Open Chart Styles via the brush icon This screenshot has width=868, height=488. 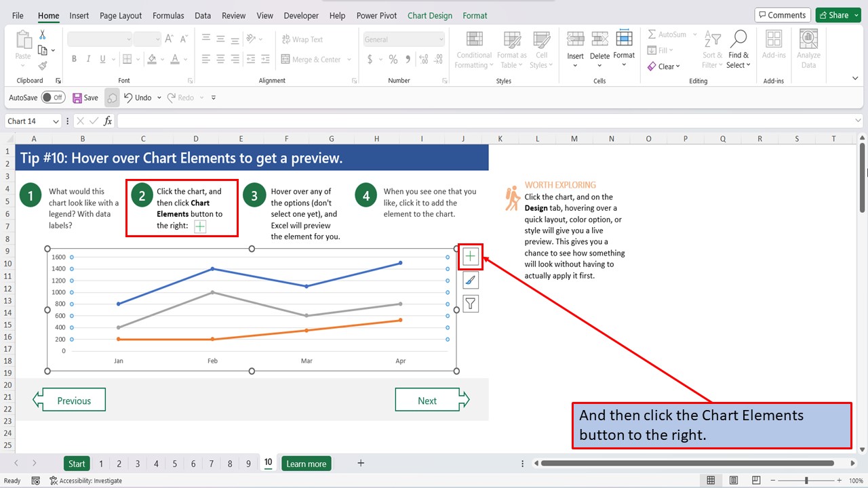tap(470, 279)
